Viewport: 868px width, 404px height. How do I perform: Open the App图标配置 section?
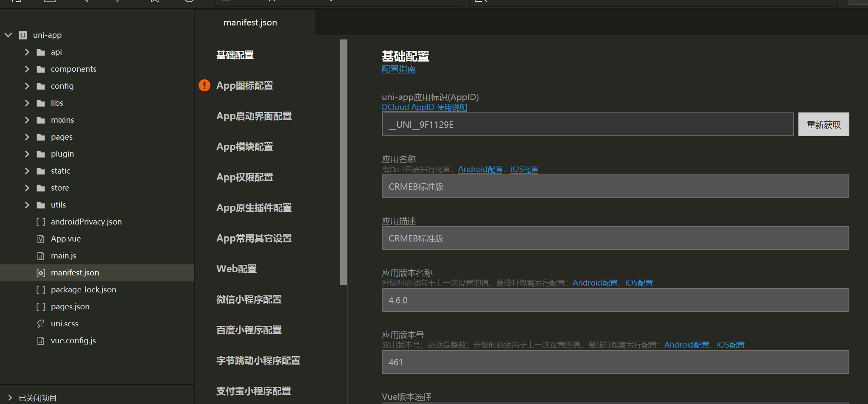point(245,85)
